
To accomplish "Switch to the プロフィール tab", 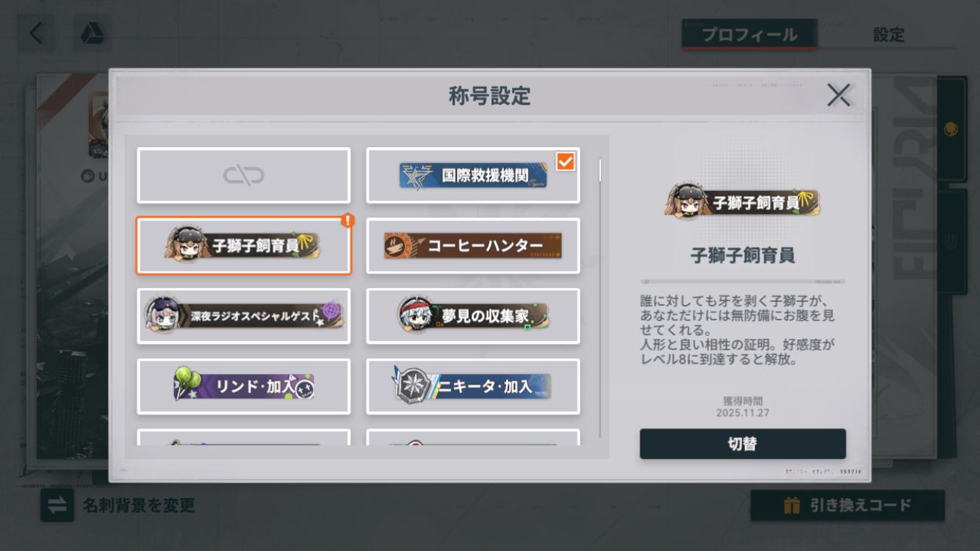I will (749, 35).
